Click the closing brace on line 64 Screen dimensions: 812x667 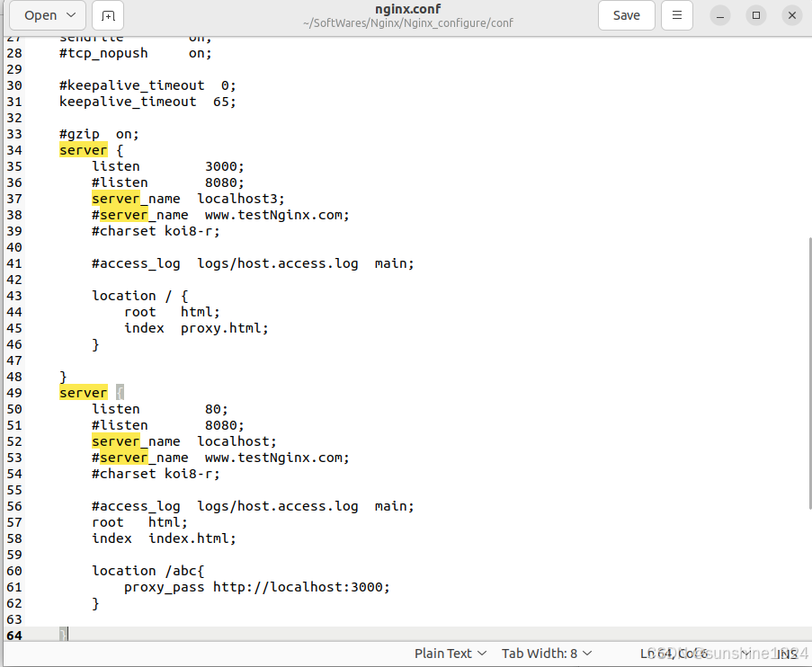pos(63,636)
